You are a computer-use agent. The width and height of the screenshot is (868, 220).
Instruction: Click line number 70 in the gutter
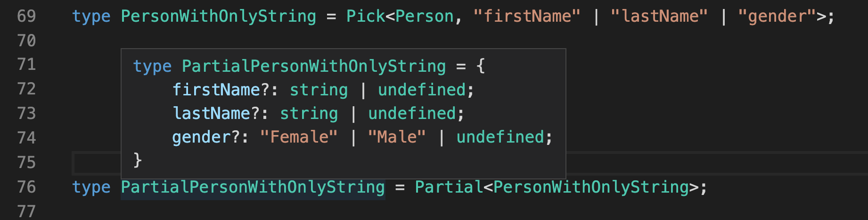click(x=26, y=41)
